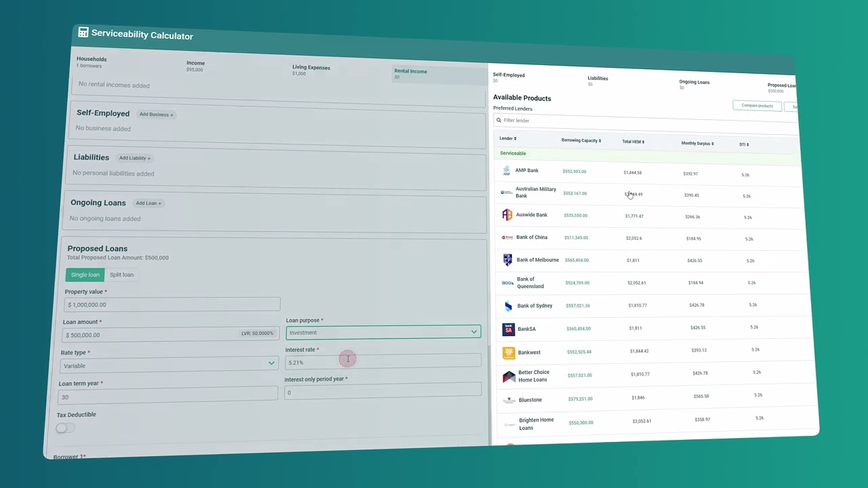Sort by Monthly Surplus column
Screen dimensions: 868x488
click(x=697, y=143)
